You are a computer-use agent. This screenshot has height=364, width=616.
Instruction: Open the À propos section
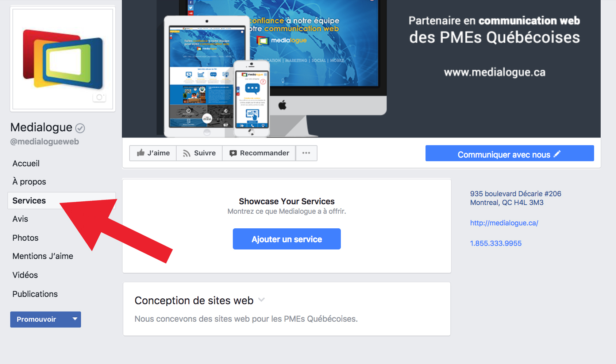tap(29, 182)
